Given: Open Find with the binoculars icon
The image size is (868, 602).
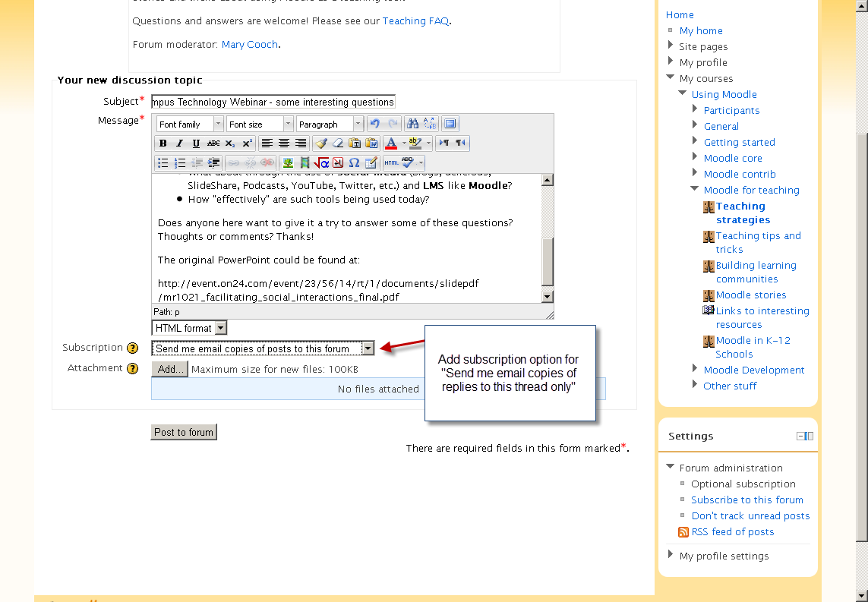Looking at the screenshot, I should point(412,124).
